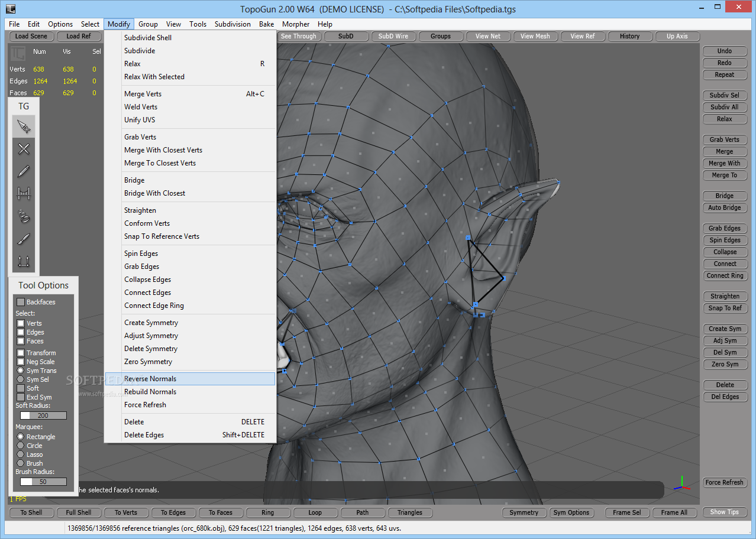This screenshot has width=756, height=539.
Task: Open the Morpher menu
Action: coord(296,24)
